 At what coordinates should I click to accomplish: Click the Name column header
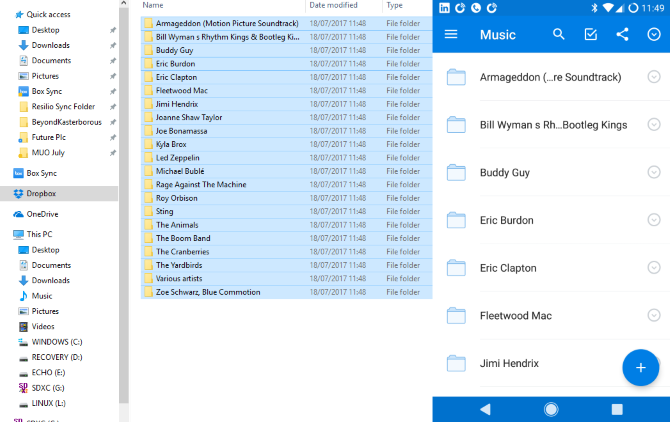pyautogui.click(x=154, y=6)
